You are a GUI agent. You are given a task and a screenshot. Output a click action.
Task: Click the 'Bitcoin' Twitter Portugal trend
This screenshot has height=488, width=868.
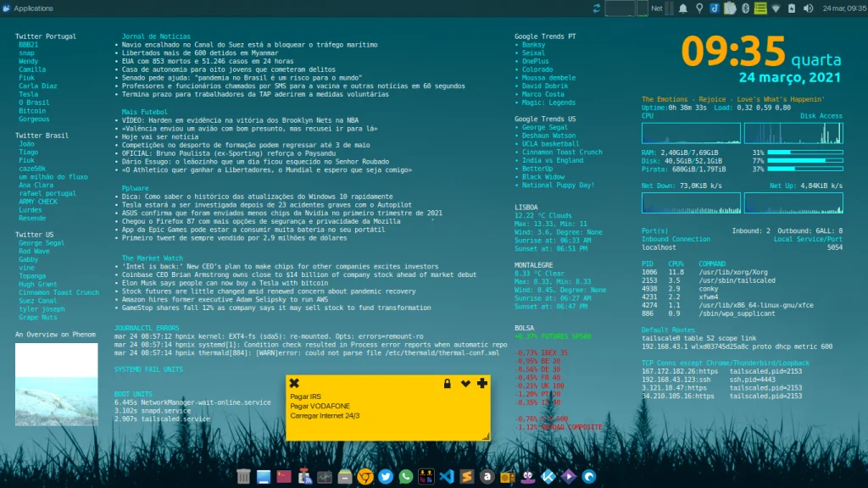click(x=32, y=111)
